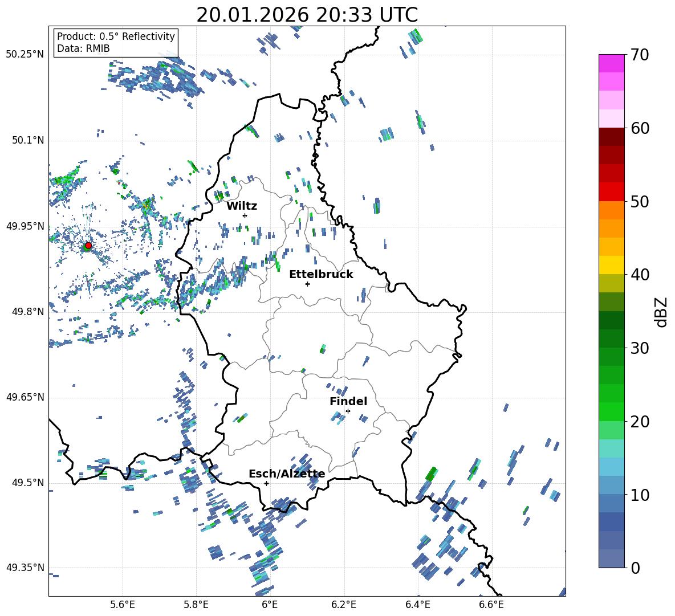Click the 49.5°N latitude label
Screen dimensions: 675x616
[x=27, y=482]
